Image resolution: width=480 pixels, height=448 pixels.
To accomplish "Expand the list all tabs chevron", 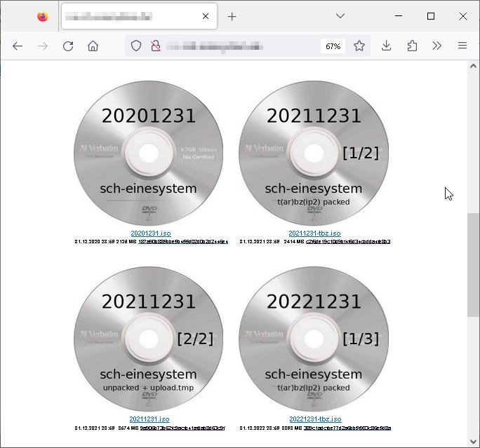I will click(340, 15).
